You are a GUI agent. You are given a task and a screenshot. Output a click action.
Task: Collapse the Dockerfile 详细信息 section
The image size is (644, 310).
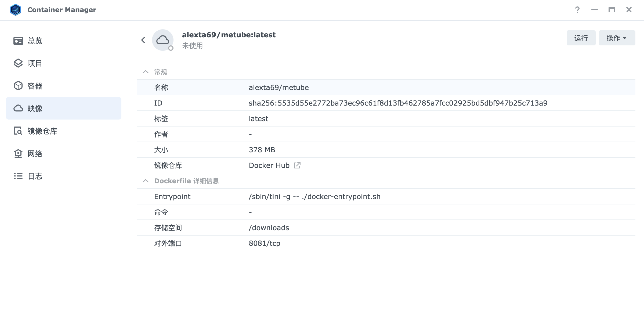coord(145,181)
